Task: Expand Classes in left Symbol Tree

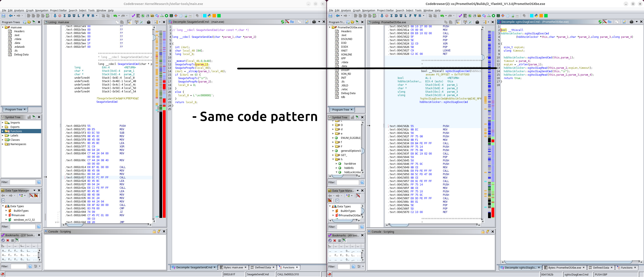Action: point(3,140)
